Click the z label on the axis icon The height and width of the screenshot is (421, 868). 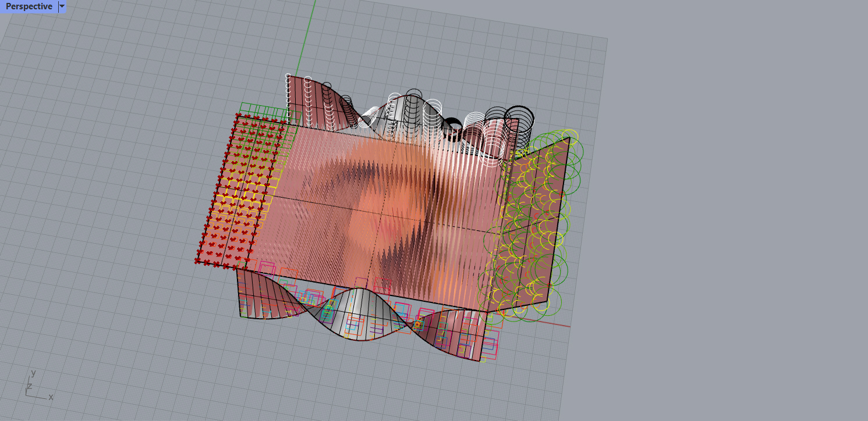29,385
